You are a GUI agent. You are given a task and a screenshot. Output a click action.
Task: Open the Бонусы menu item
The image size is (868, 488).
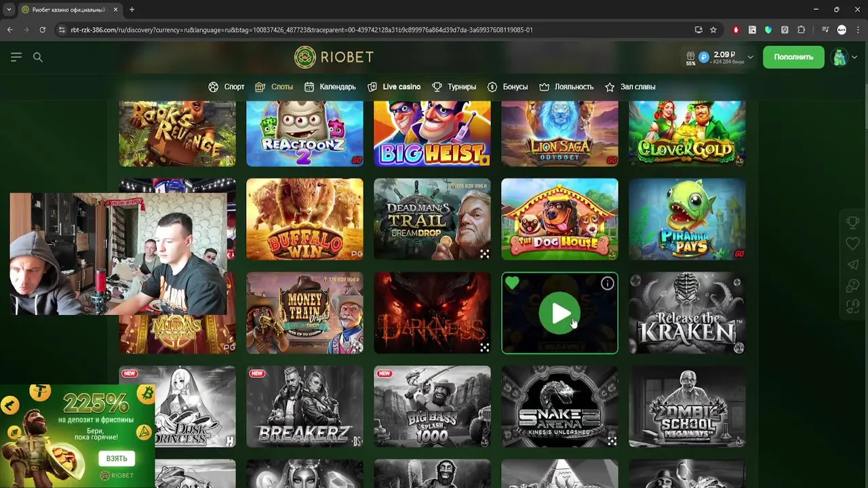507,87
